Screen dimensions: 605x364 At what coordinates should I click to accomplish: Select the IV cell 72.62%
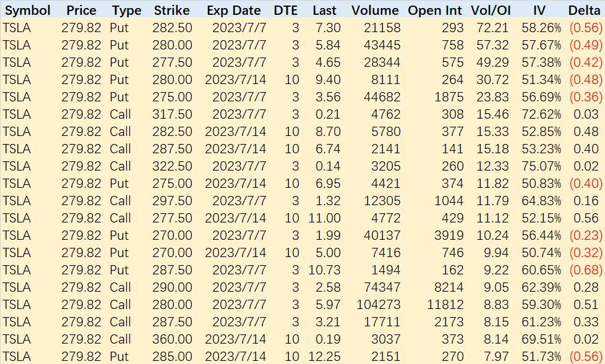coord(541,114)
